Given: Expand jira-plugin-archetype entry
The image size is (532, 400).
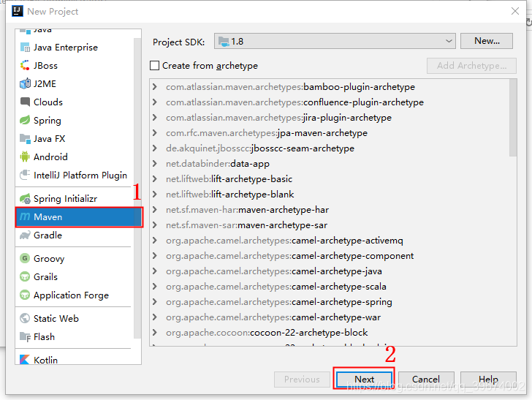Looking at the screenshot, I should point(155,117).
